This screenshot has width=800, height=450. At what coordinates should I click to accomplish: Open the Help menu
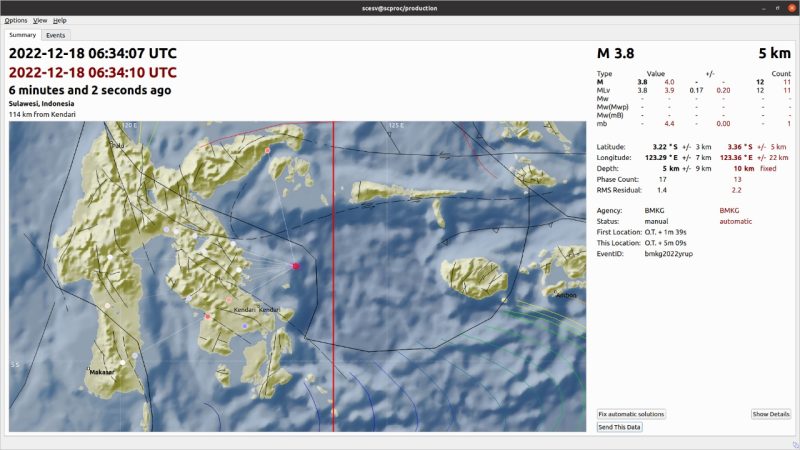(60, 20)
